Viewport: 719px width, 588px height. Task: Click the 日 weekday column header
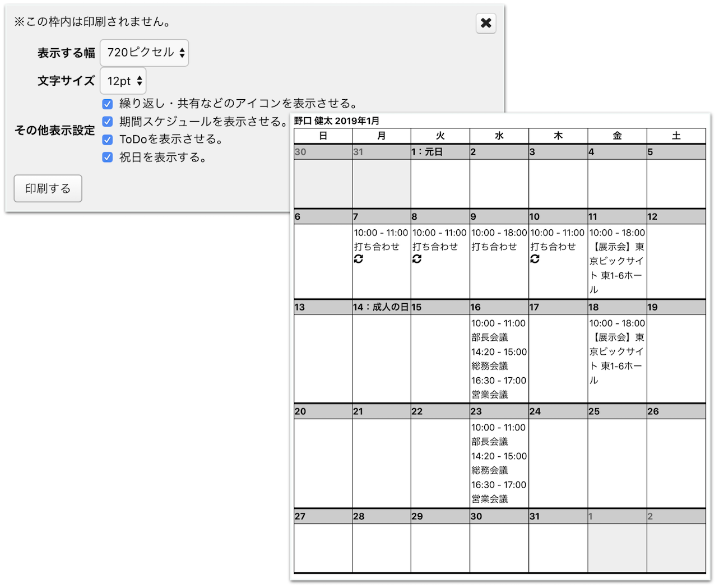323,136
